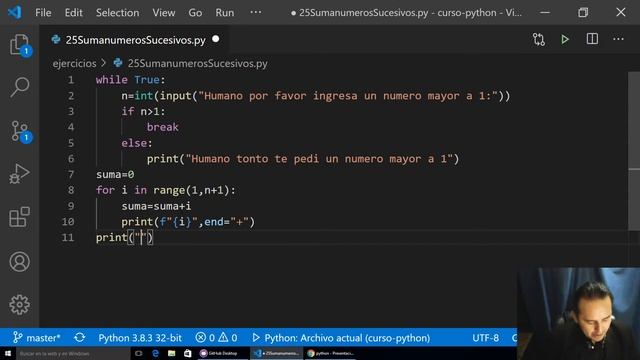Click UTF-8 encoding in status bar
Viewport: 640px width, 360px height.
click(485, 338)
